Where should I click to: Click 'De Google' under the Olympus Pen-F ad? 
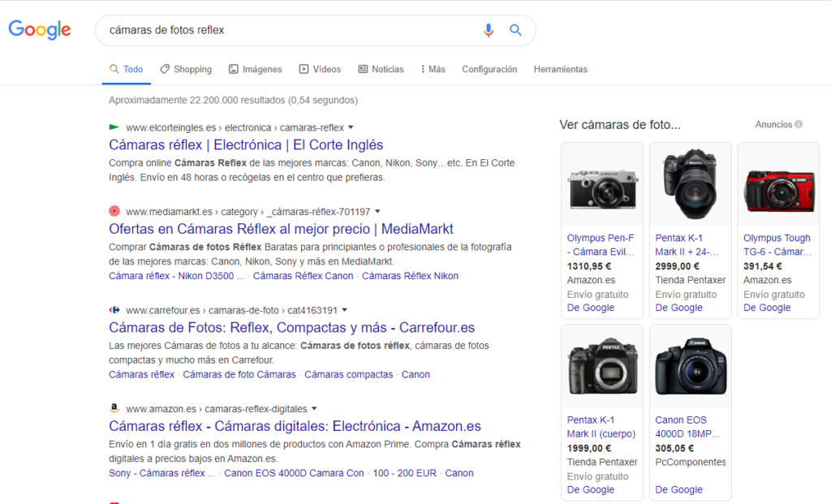pyautogui.click(x=591, y=308)
